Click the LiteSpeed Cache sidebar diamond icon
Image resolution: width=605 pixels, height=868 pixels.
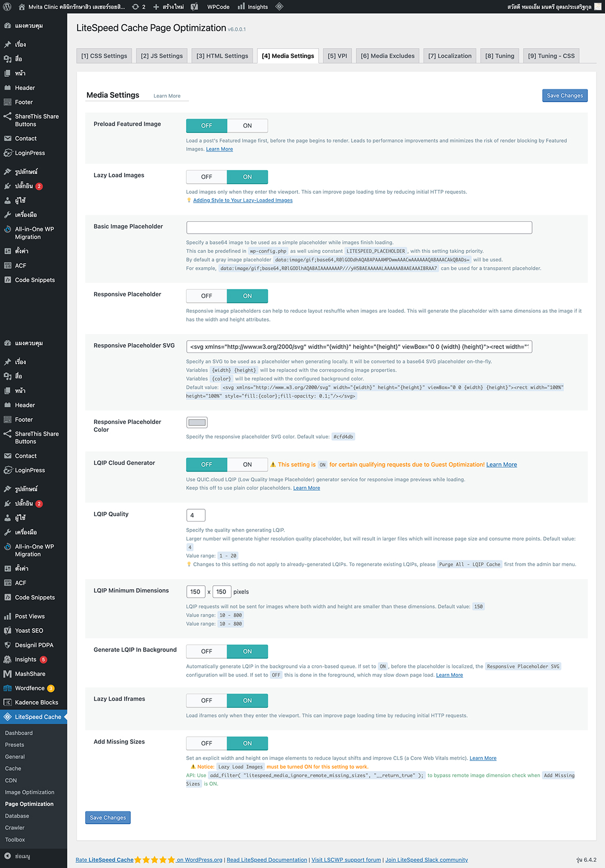click(x=7, y=717)
